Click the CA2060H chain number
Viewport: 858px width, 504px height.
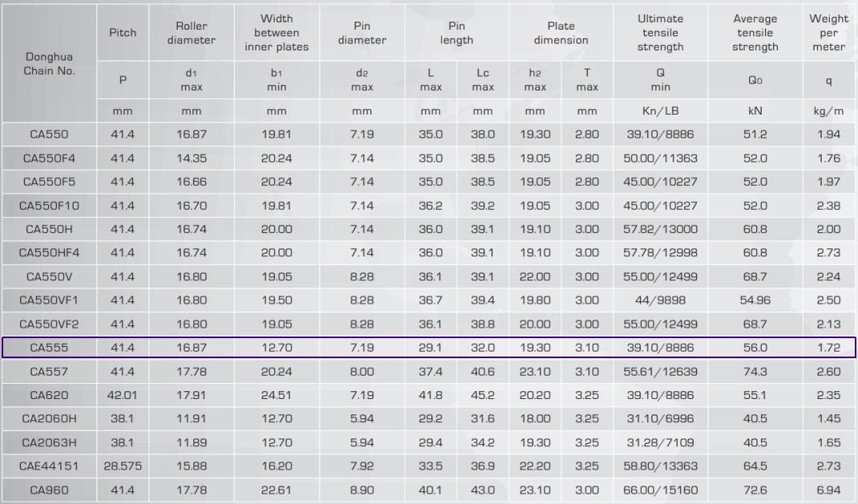coord(49,419)
